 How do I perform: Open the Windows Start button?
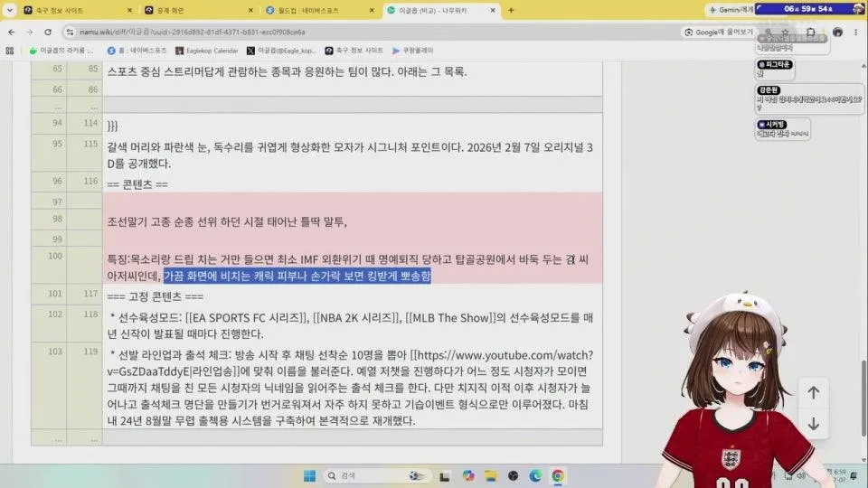[x=309, y=476]
